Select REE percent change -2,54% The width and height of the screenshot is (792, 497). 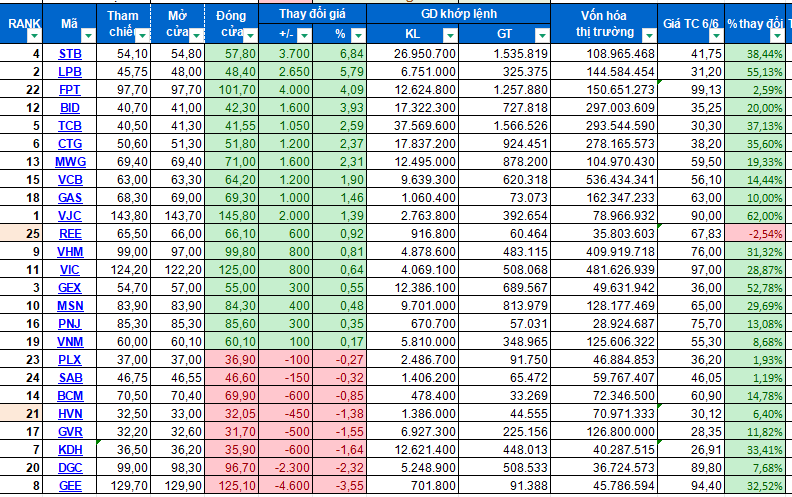pyautogui.click(x=755, y=234)
